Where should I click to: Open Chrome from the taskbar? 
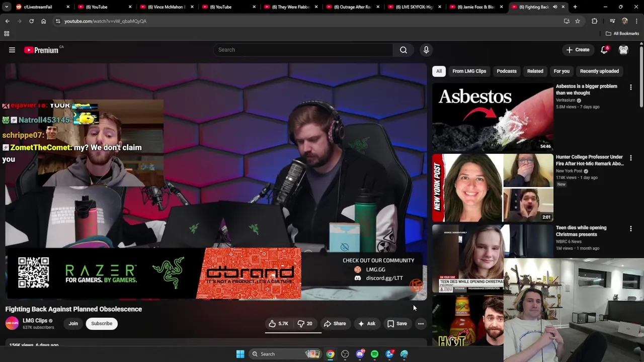pyautogui.click(x=330, y=354)
